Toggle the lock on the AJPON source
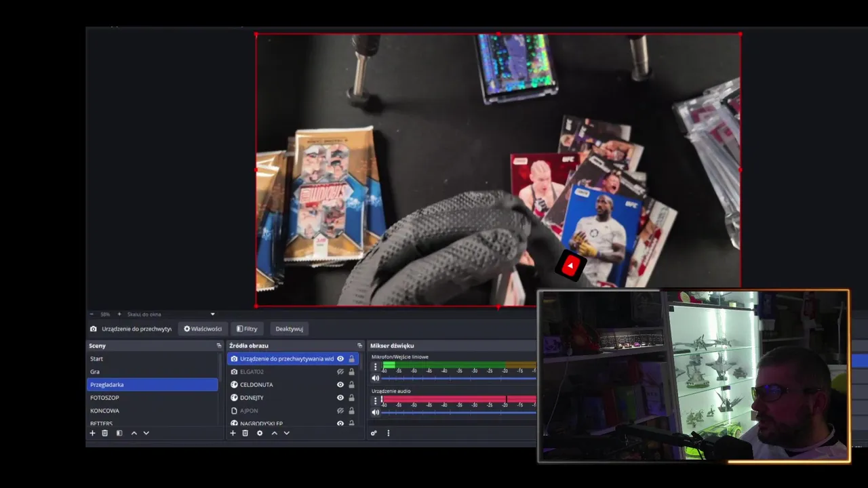This screenshot has height=488, width=868. [x=351, y=411]
